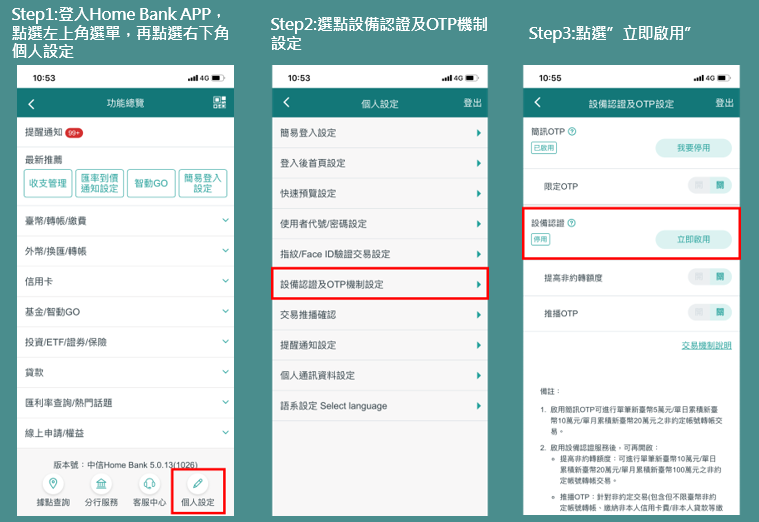This screenshot has height=522, width=759.
Task: Tap help icon next to 簡訊OTP
Action: [x=572, y=131]
